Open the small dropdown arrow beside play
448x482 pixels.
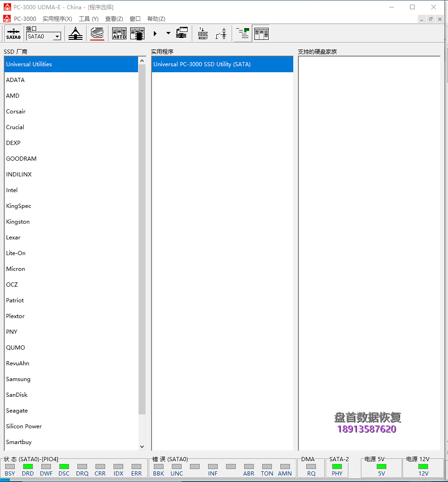[168, 33]
